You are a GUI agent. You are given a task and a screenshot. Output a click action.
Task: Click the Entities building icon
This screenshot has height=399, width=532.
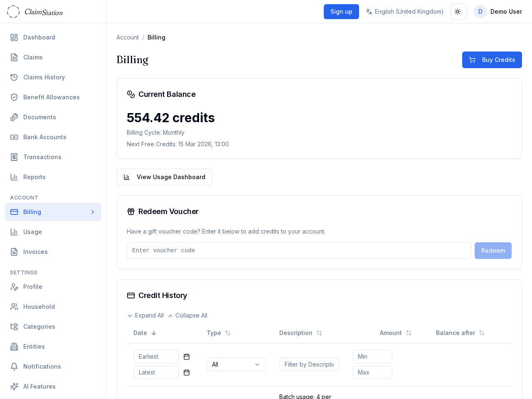click(14, 347)
